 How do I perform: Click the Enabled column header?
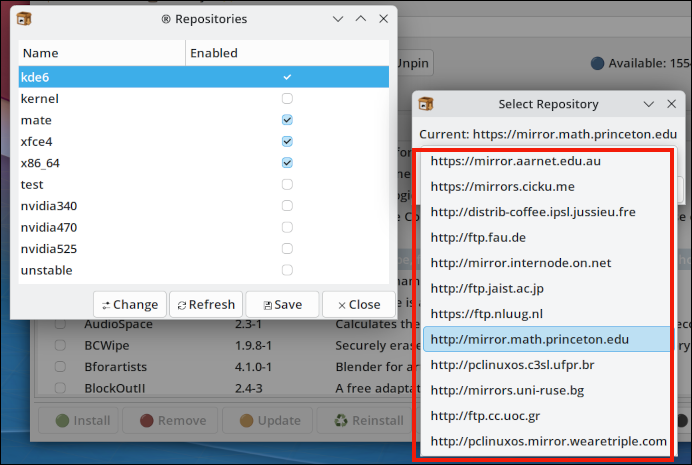(x=286, y=53)
